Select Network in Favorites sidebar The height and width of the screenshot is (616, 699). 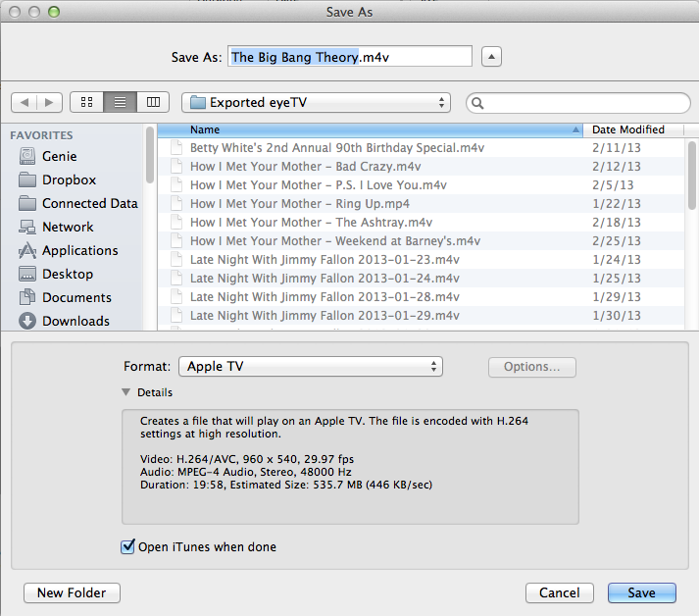tap(68, 227)
